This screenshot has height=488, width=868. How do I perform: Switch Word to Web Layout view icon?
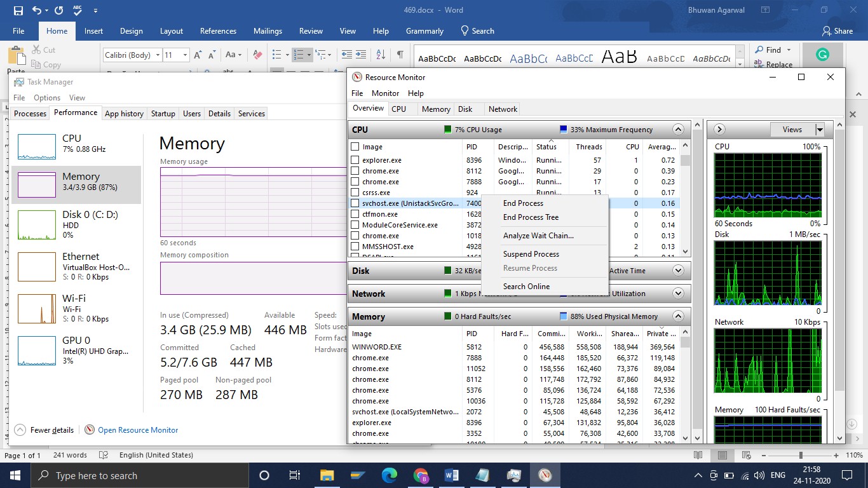click(x=746, y=455)
